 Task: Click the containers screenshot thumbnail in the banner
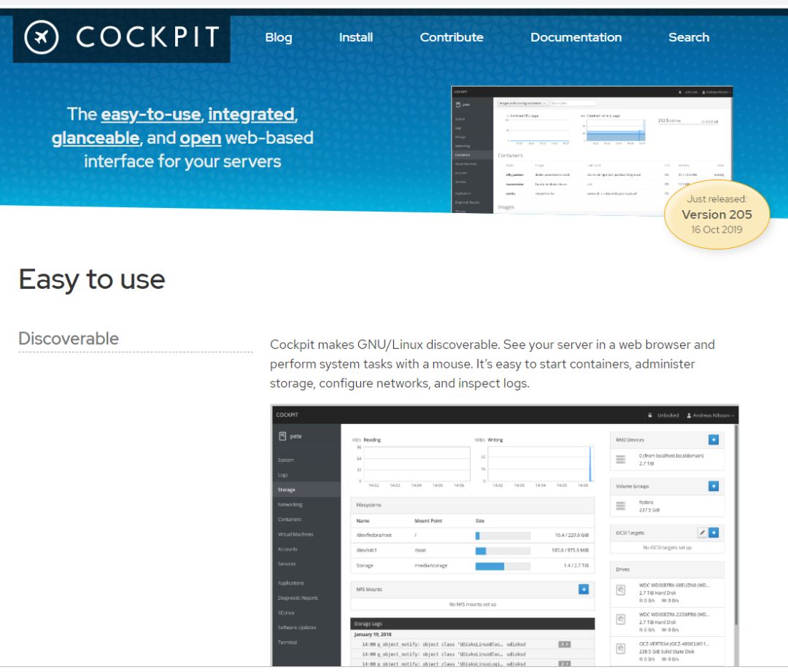pos(592,150)
